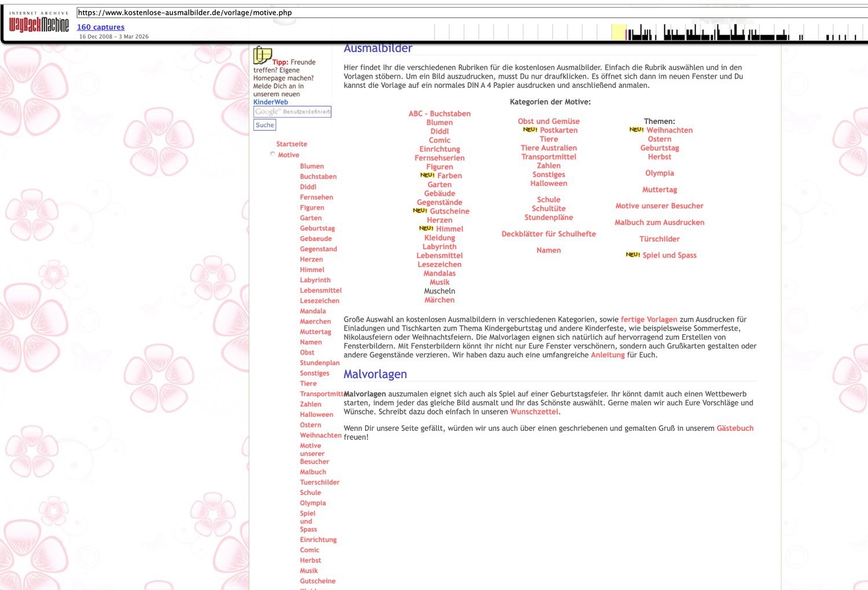Click the black Muscheln text
This screenshot has width=868, height=590.
click(x=440, y=291)
